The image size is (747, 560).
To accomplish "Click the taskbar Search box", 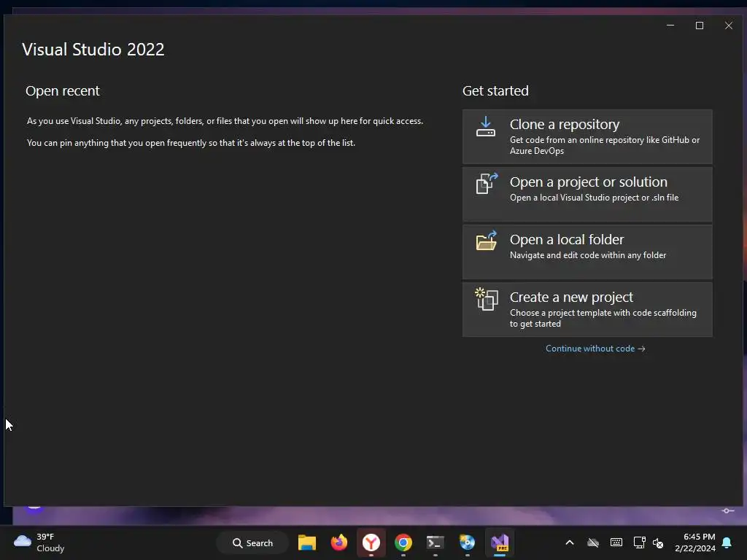I will coord(252,542).
